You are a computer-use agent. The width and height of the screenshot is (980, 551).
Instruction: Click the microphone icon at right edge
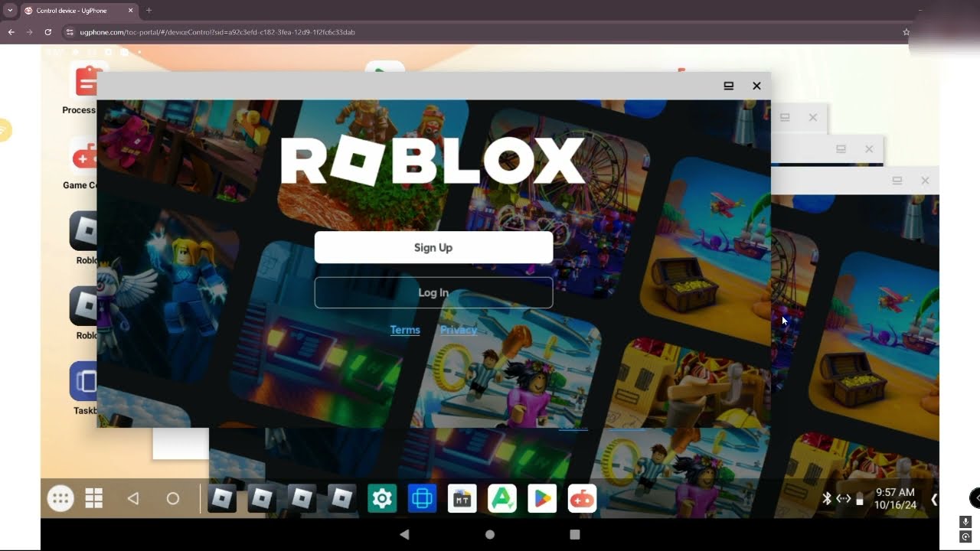point(966,522)
